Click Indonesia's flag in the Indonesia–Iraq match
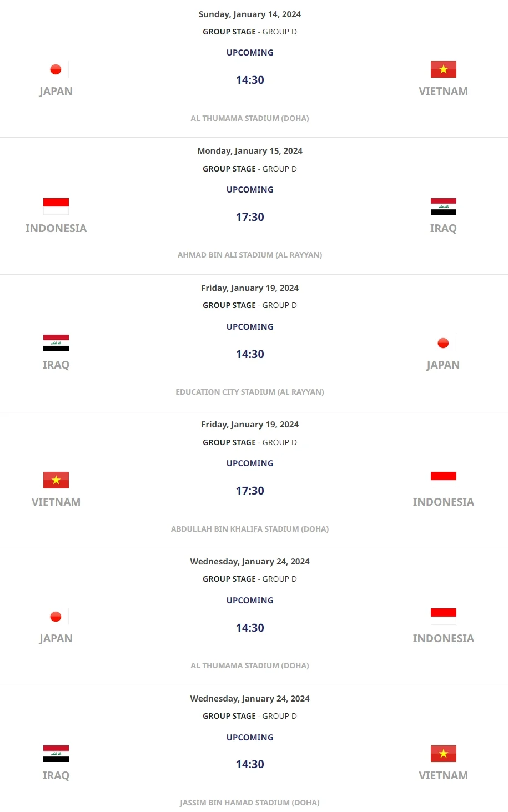Screen dimensions: 508x812 tap(56, 206)
